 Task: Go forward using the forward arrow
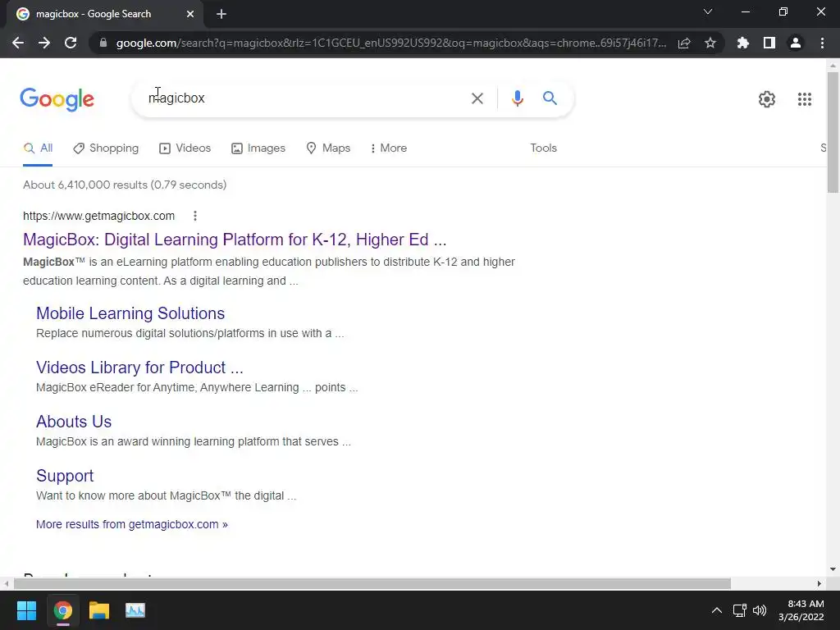point(44,43)
